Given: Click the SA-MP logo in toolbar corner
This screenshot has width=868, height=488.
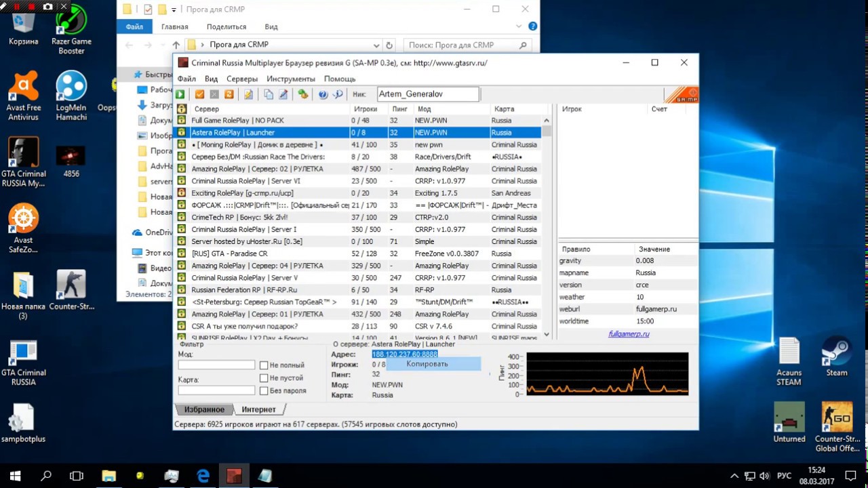Looking at the screenshot, I should 681,94.
